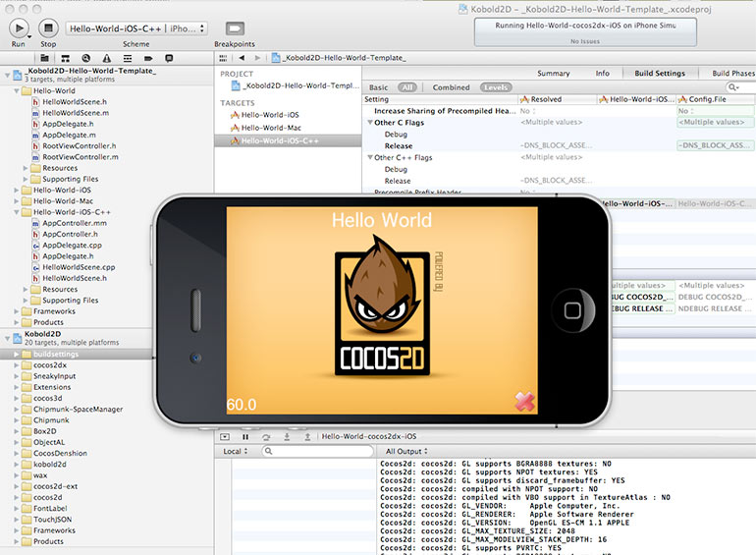Open the scheme selector Hello-World-iOS-C++
This screenshot has width=756, height=555.
(136, 28)
